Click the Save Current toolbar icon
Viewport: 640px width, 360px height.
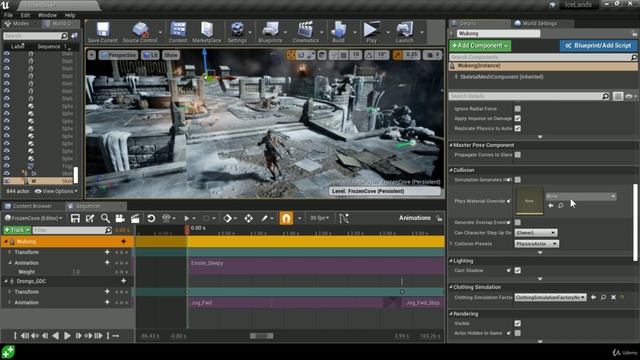[x=102, y=32]
